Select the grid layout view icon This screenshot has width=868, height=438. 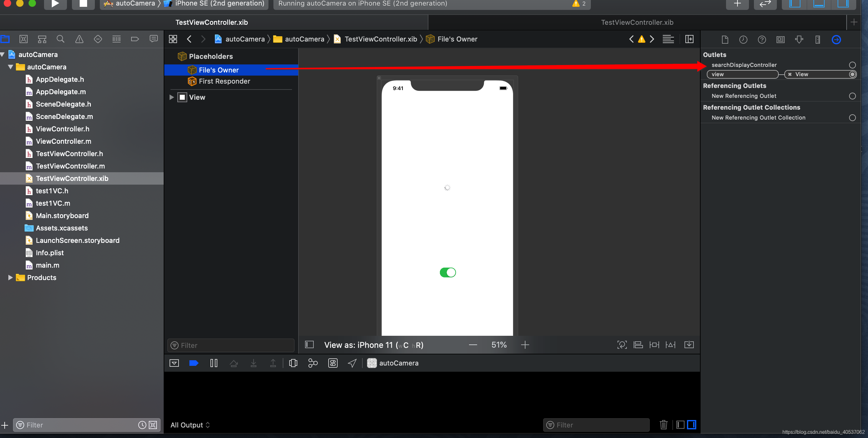pos(173,38)
